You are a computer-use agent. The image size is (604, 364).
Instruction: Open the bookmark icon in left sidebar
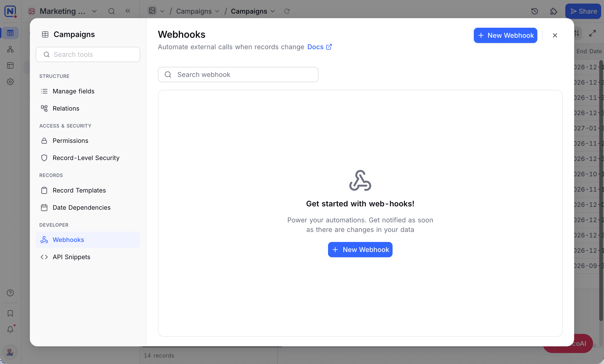point(10,313)
